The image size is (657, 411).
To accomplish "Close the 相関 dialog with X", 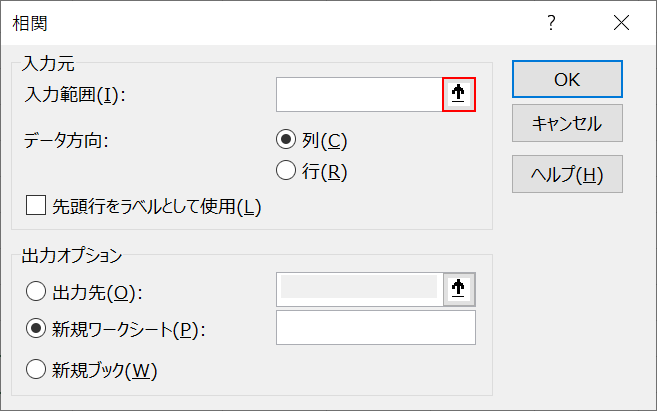I will tap(621, 23).
